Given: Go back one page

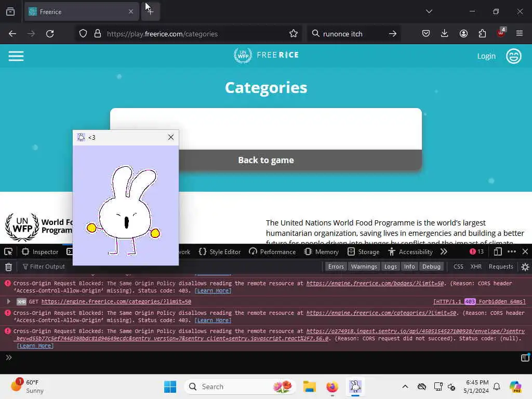Looking at the screenshot, I should coord(12,34).
